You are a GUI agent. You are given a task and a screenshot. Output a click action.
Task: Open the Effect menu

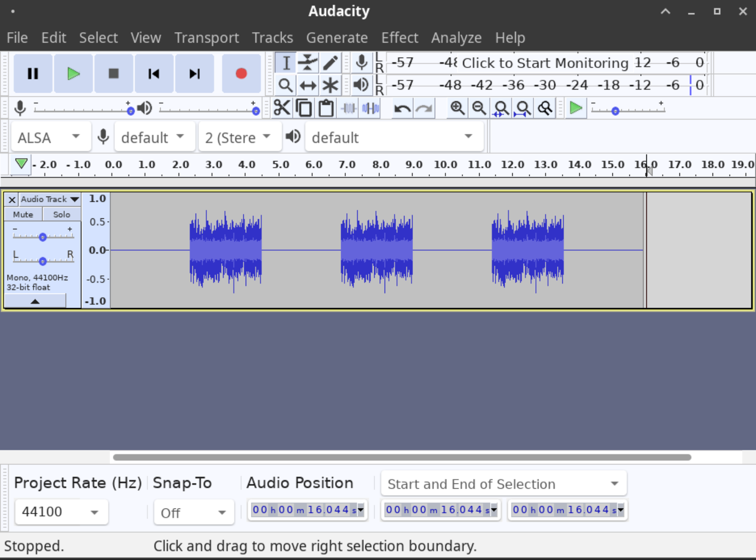point(400,38)
